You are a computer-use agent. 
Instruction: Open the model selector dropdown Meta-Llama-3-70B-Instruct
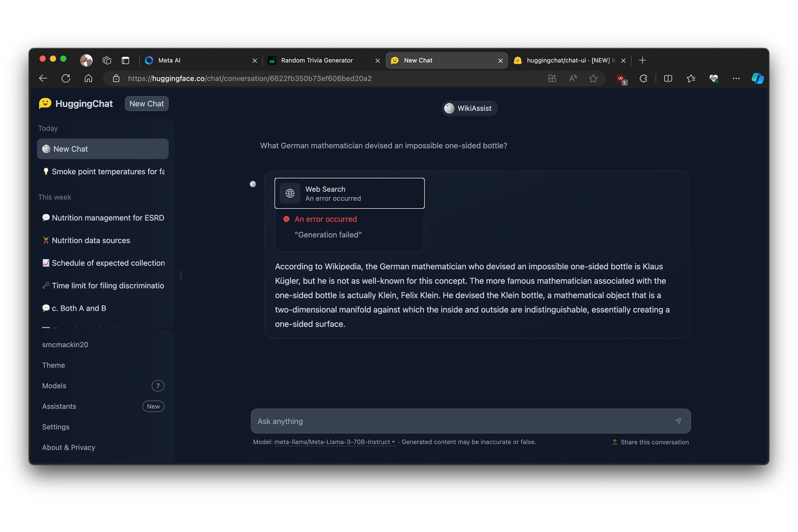point(335,442)
